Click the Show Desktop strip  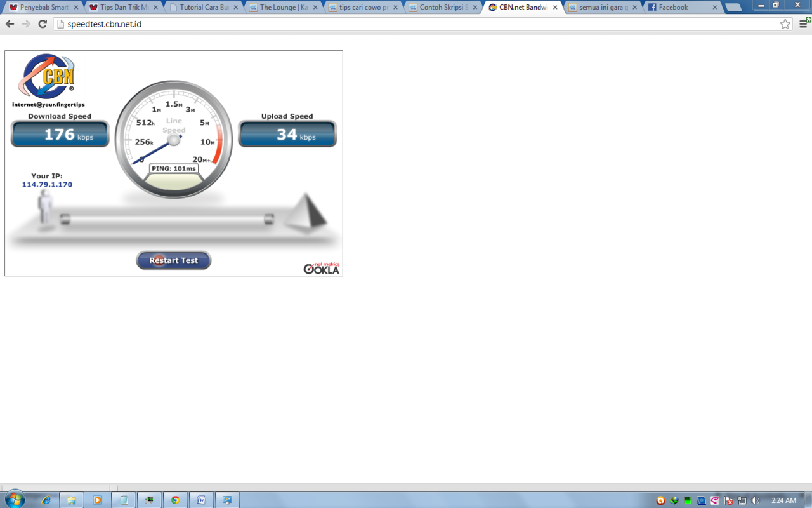pos(808,500)
